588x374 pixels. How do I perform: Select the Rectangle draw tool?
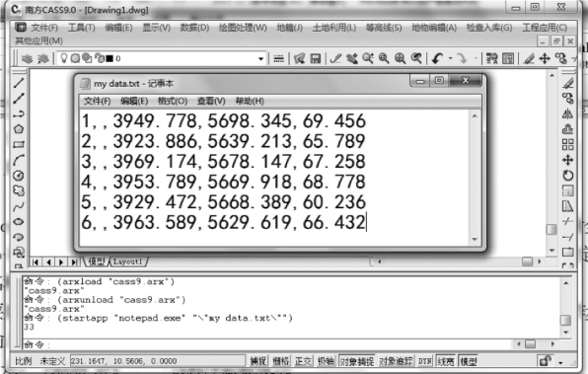point(19,145)
